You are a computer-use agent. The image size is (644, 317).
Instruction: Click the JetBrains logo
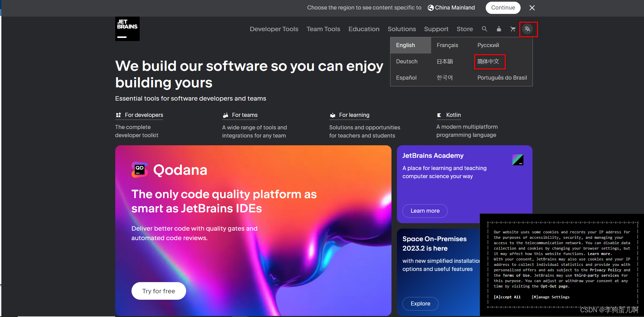tap(127, 29)
